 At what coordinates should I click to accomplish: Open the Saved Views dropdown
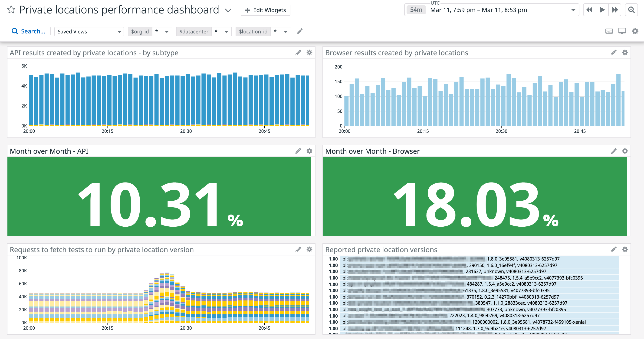coord(89,32)
